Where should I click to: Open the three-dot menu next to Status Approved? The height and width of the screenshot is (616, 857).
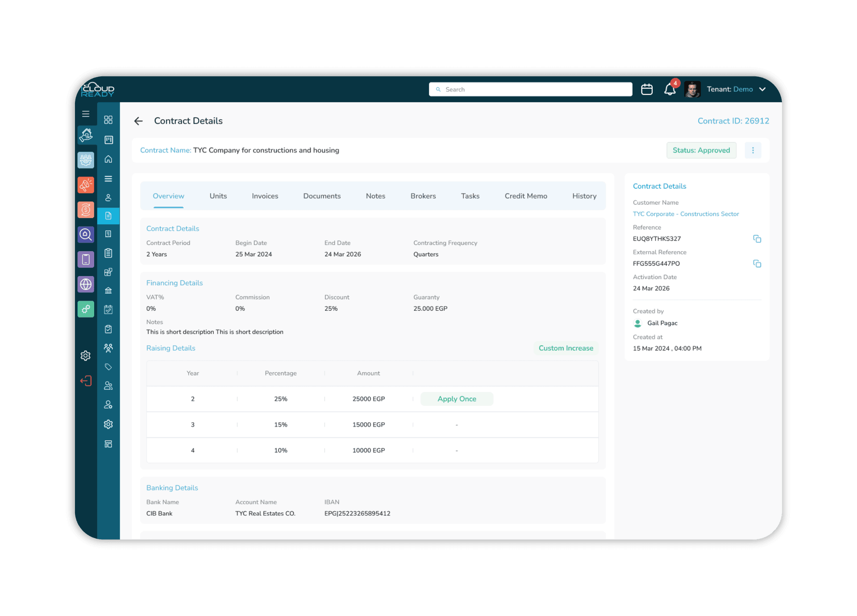coord(753,150)
